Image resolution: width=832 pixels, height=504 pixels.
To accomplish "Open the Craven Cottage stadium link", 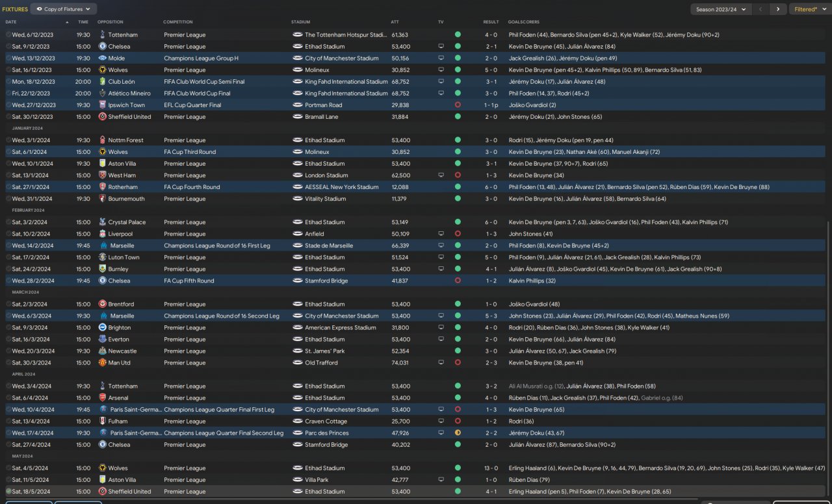I will point(327,421).
